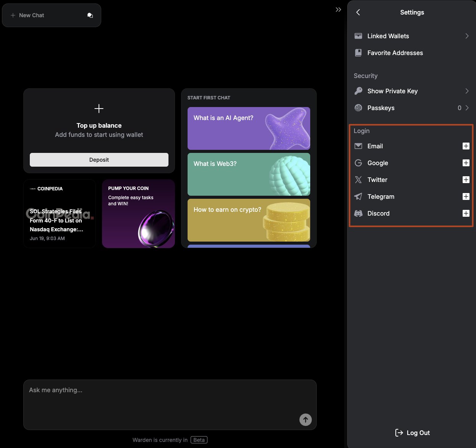Click the Google logo icon
476x448 pixels.
358,163
